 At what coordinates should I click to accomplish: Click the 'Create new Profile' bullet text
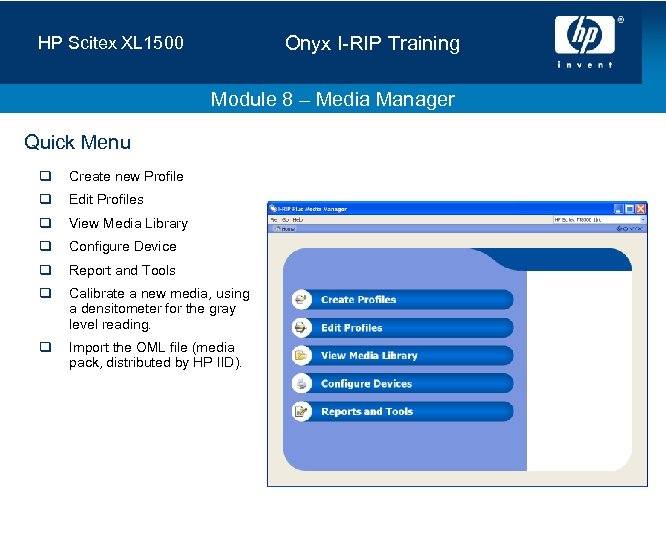[126, 176]
